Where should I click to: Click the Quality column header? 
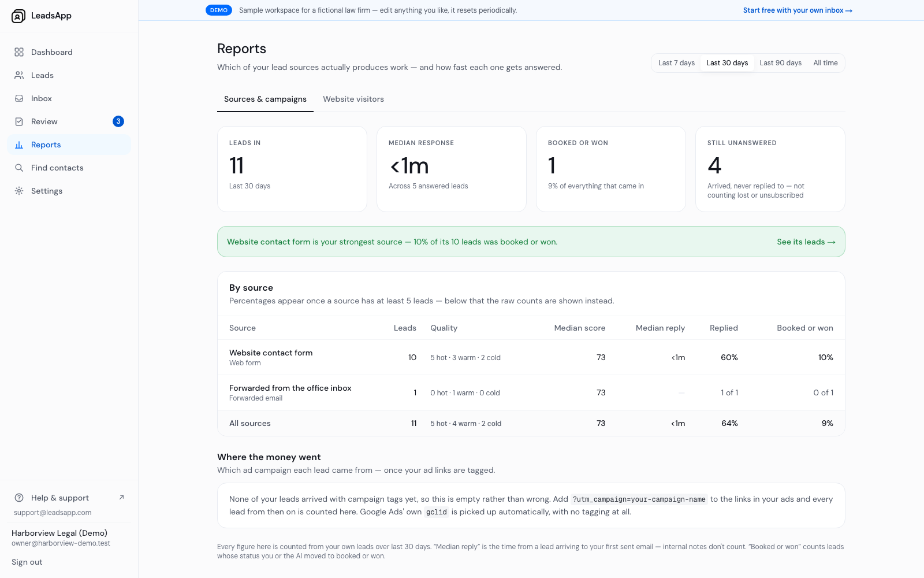click(444, 328)
